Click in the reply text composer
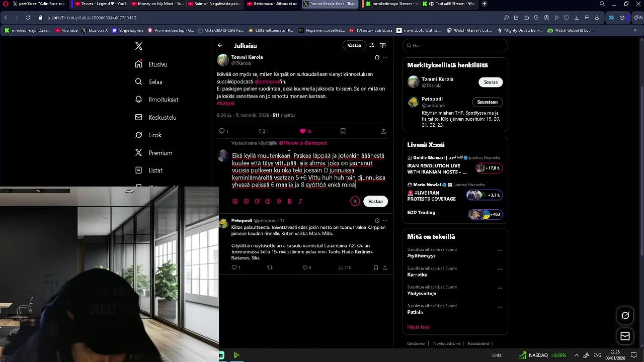Viewport: 644px width, 362px height. 308,170
